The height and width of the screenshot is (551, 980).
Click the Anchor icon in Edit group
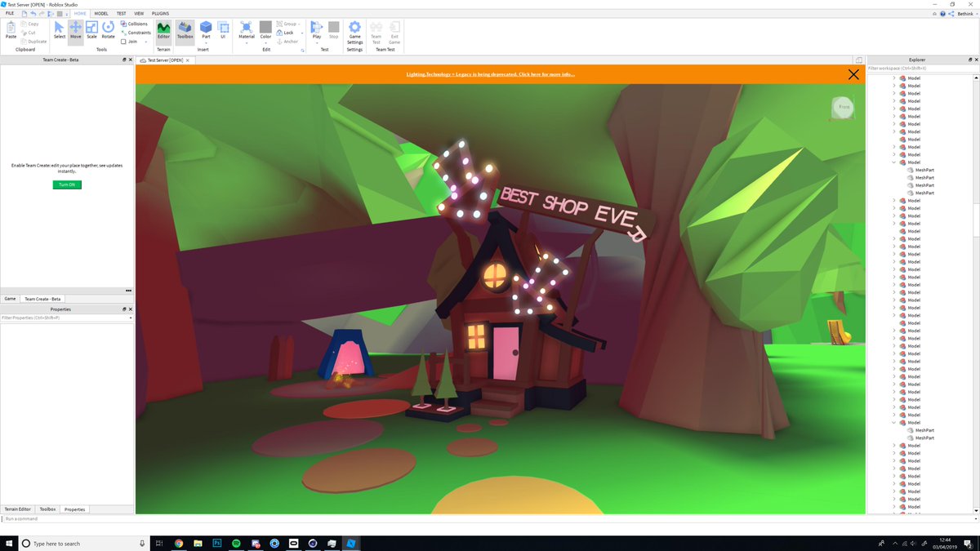tap(278, 41)
